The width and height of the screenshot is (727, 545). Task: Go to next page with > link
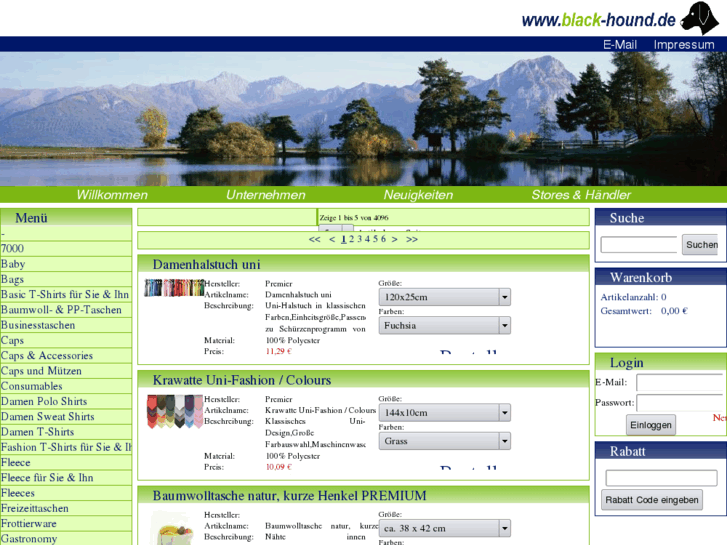pos(395,239)
